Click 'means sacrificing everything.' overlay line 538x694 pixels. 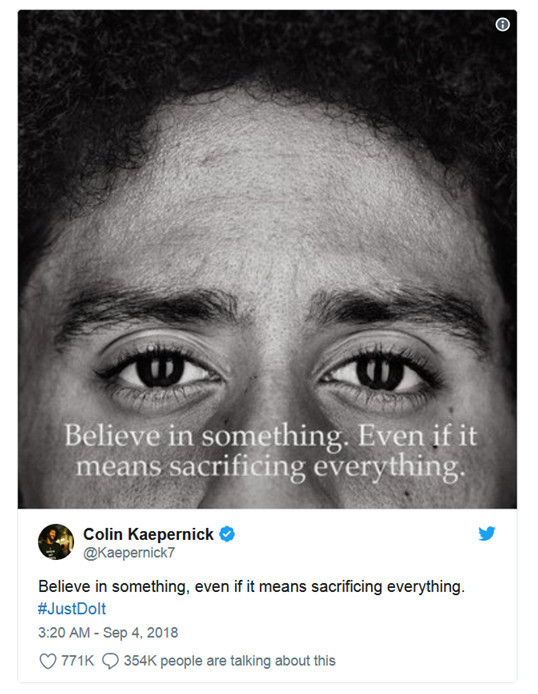[270, 467]
